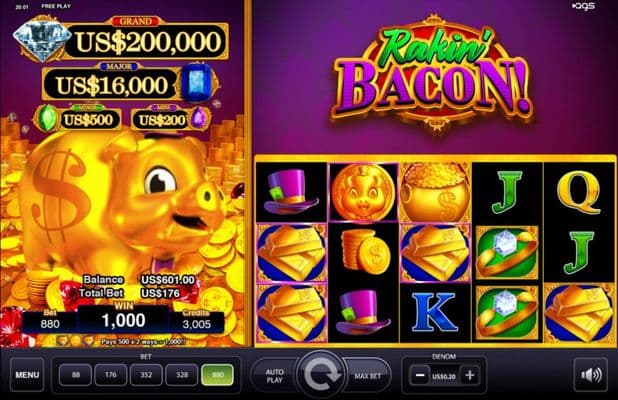618x400 pixels.
Task: Click the Grand jackpot diamond icon
Action: tap(39, 41)
